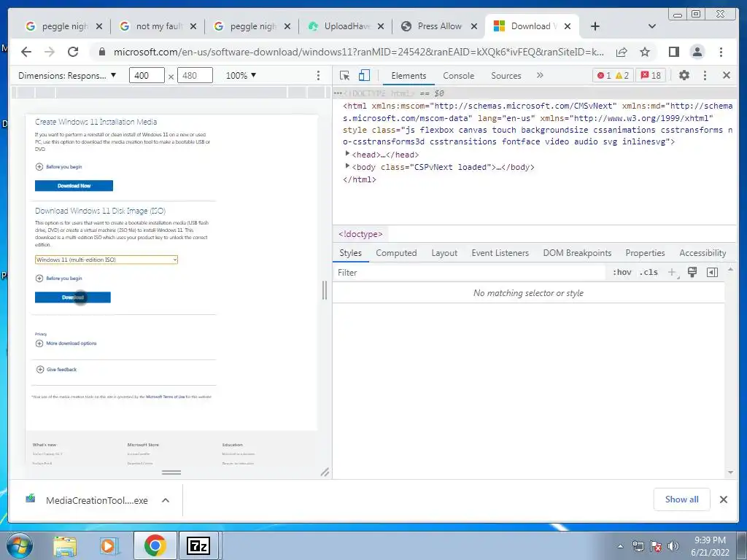Image resolution: width=747 pixels, height=560 pixels.
Task: Click the viewport height field 480
Action: point(194,75)
